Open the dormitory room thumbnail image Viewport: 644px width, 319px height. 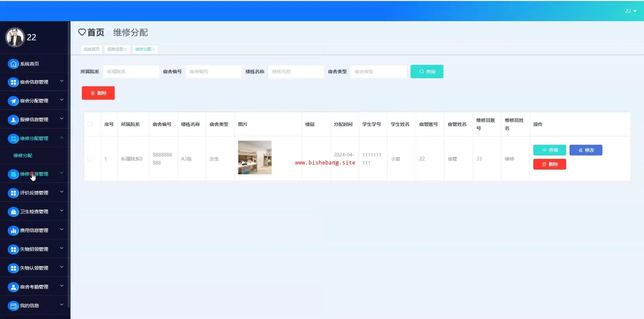[x=255, y=157]
